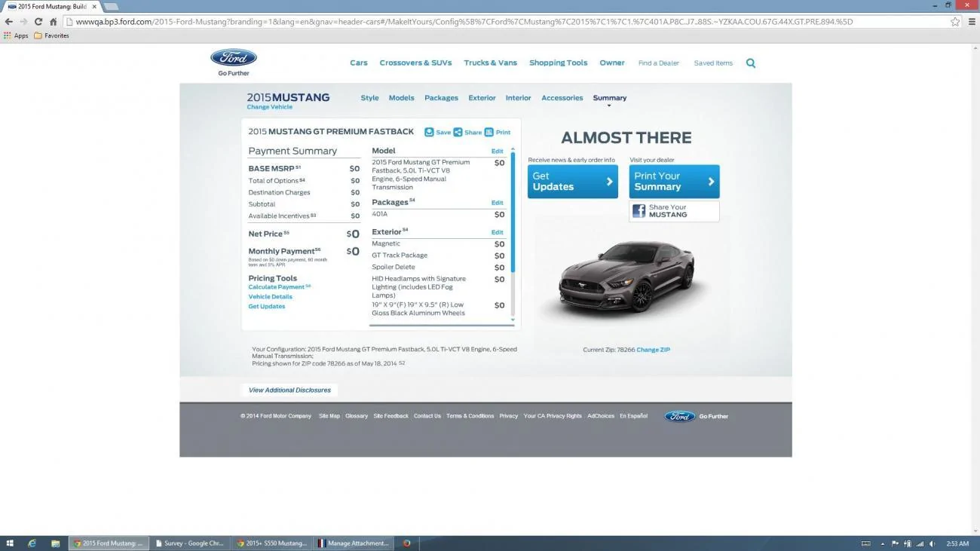Open the Cars menu

pos(359,63)
